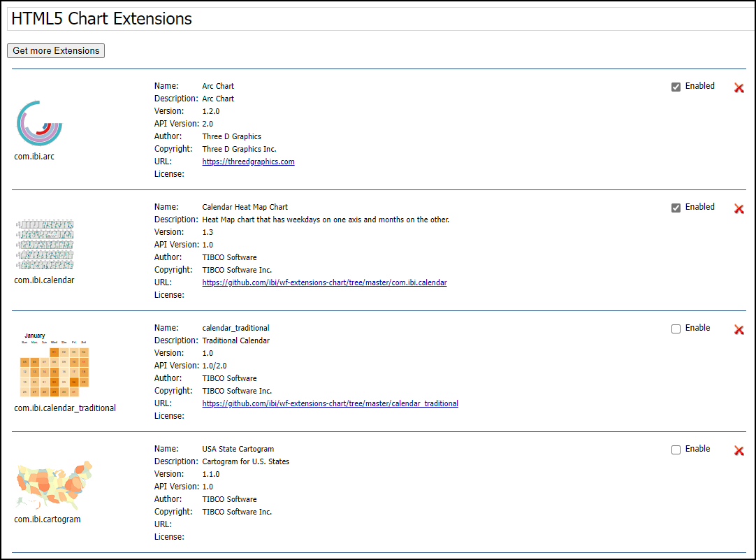Viewport: 756px width, 560px height.
Task: Enable the USA State Cartogram extension
Action: tap(676, 450)
